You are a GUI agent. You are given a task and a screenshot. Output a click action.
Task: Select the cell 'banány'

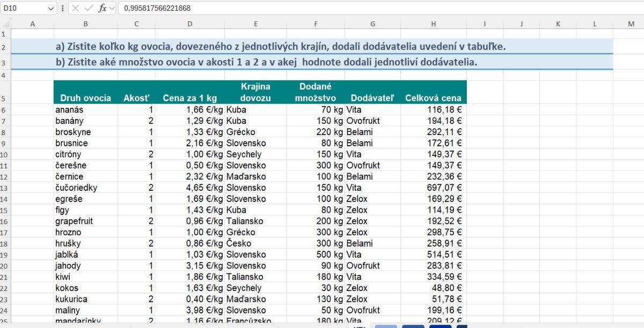[x=86, y=121]
